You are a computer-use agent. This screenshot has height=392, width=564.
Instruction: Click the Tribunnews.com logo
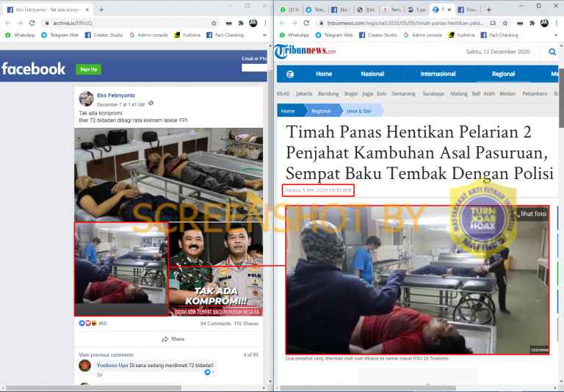pyautogui.click(x=305, y=51)
